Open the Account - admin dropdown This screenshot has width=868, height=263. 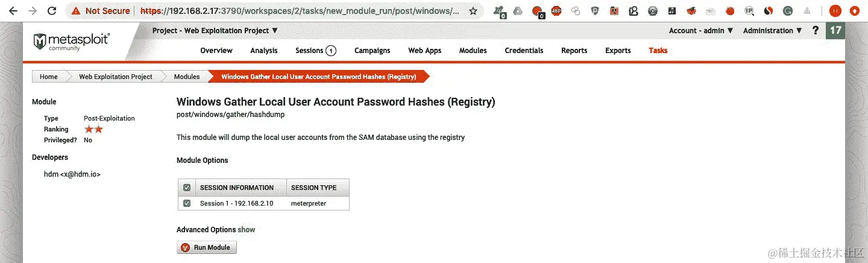[x=701, y=31]
